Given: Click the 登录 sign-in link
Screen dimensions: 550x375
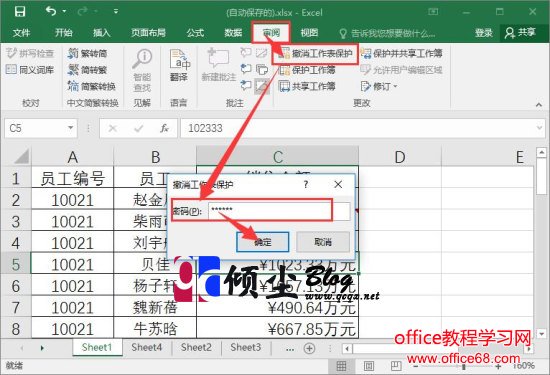Looking at the screenshot, I should click(484, 33).
